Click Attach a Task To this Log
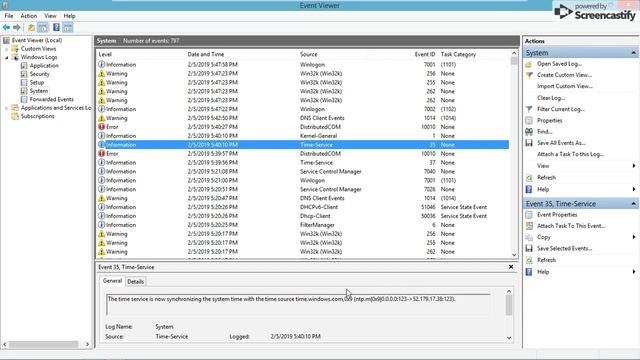The height and width of the screenshot is (360, 640). [x=571, y=154]
